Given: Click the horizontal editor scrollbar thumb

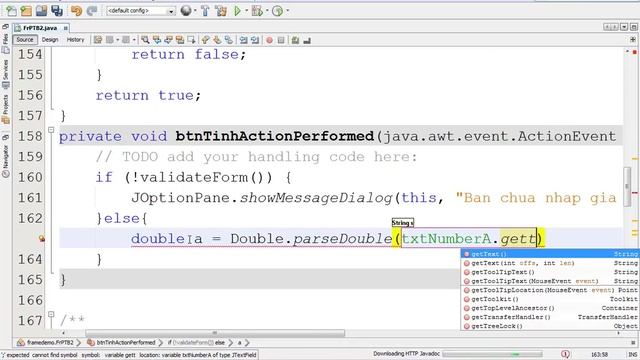Looking at the screenshot, I should pyautogui.click(x=215, y=333).
